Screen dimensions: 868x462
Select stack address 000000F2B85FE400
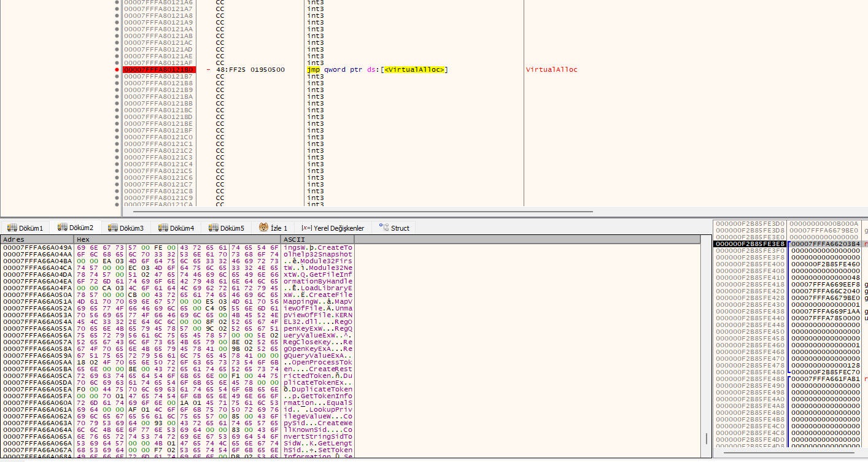tap(750, 264)
